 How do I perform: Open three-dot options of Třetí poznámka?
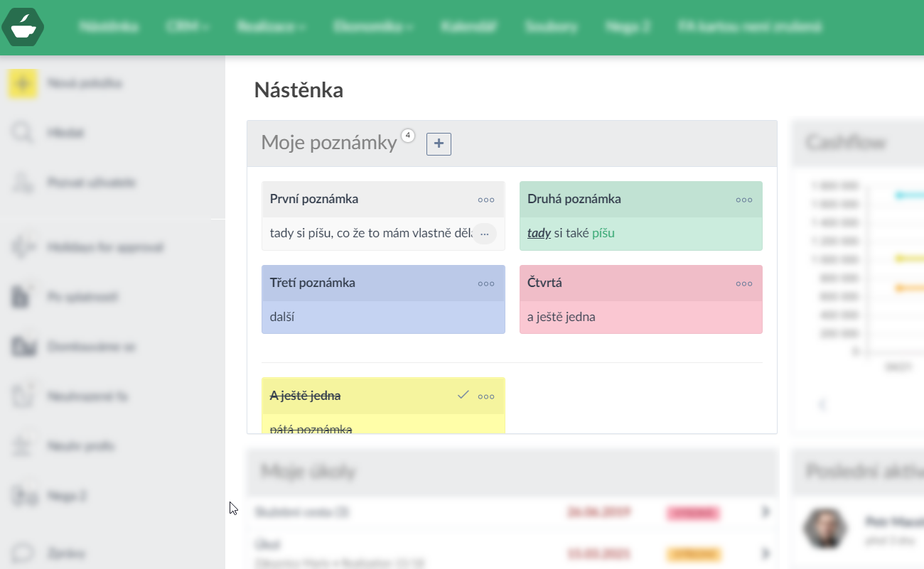[x=486, y=283]
